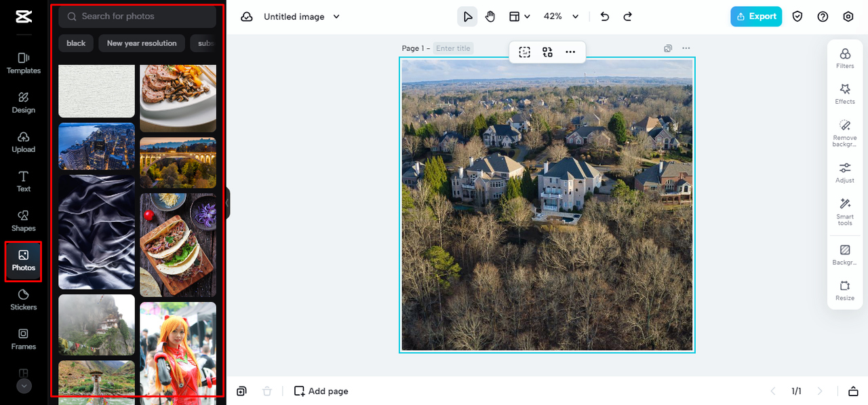This screenshot has height=405, width=868.
Task: Click the replace image icon in floating toolbar
Action: pos(547,52)
